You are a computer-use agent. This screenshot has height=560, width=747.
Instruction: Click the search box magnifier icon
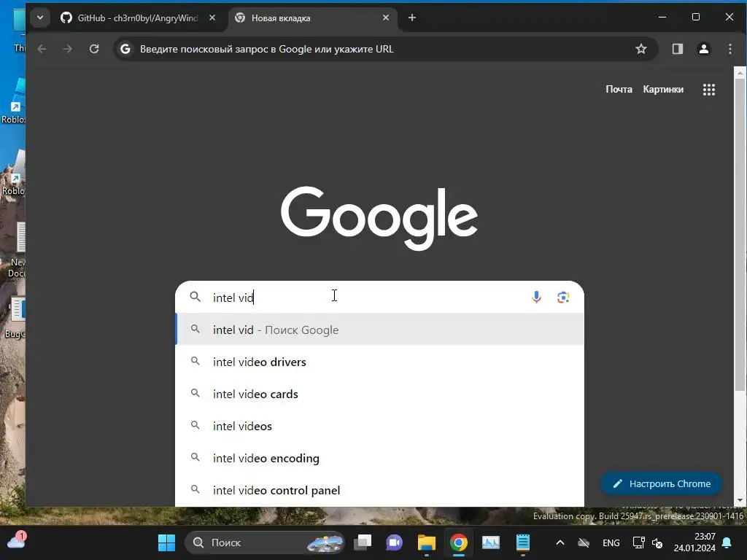coord(196,297)
